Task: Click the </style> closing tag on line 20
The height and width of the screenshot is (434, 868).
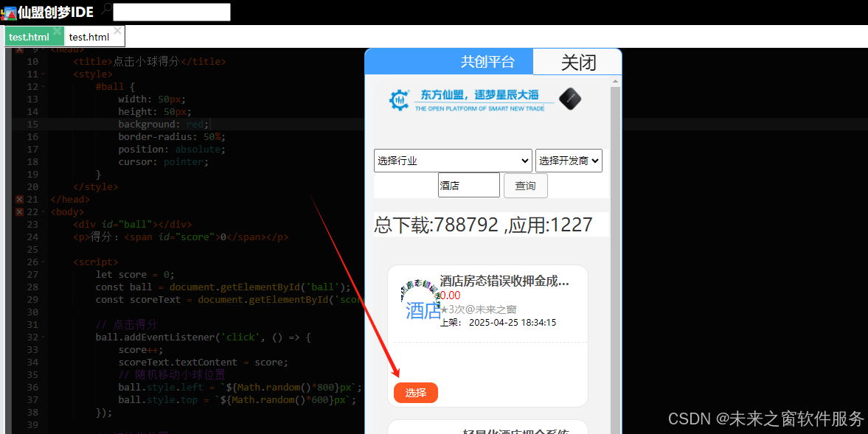Action: click(x=96, y=187)
